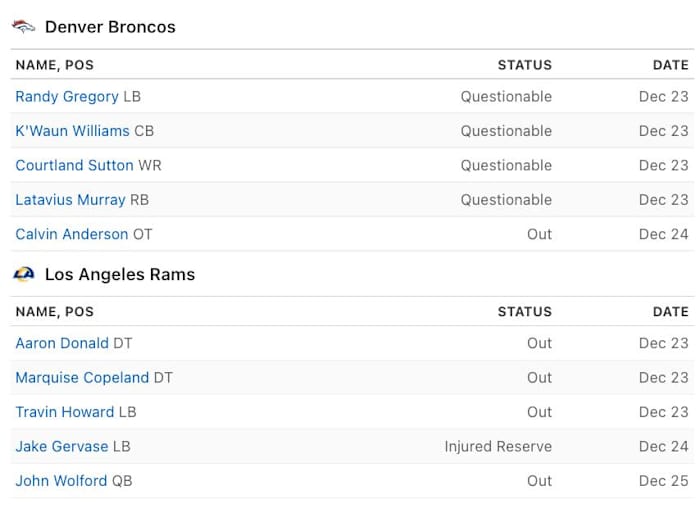Click DATE column header in Broncos table
Image resolution: width=700 pixels, height=513 pixels.
click(670, 65)
